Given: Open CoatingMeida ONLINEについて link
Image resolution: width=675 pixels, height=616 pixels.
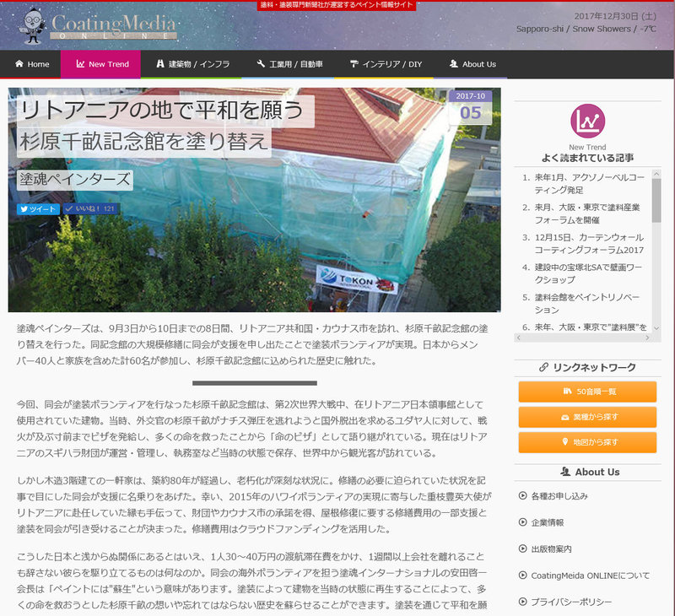Looking at the screenshot, I should tap(590, 576).
